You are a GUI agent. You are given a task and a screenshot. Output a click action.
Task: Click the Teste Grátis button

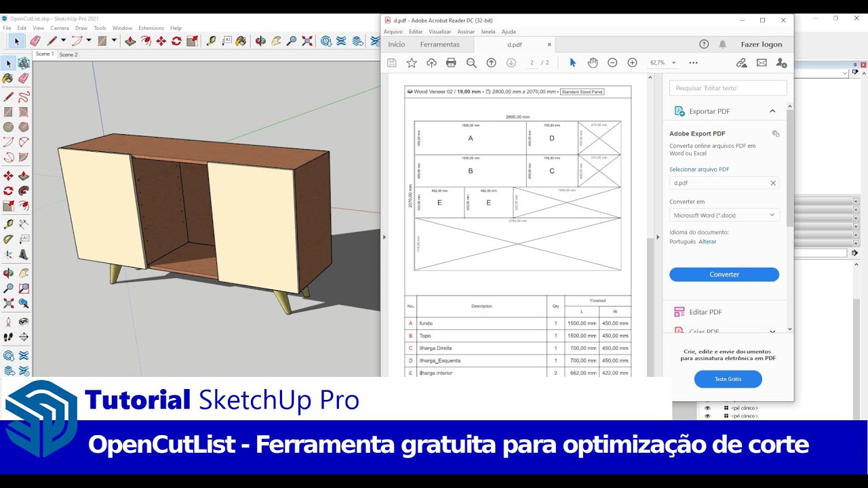728,380
